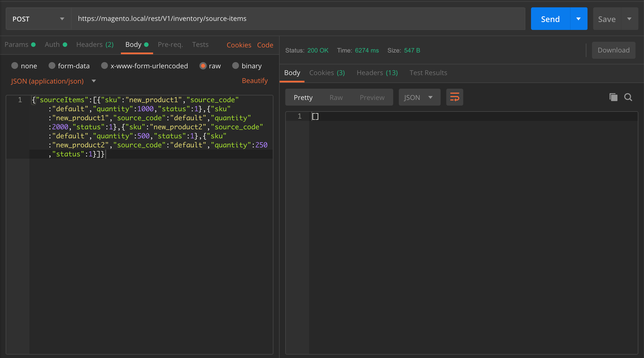Copy response body to clipboard icon
Image resolution: width=644 pixels, height=358 pixels.
coord(613,97)
